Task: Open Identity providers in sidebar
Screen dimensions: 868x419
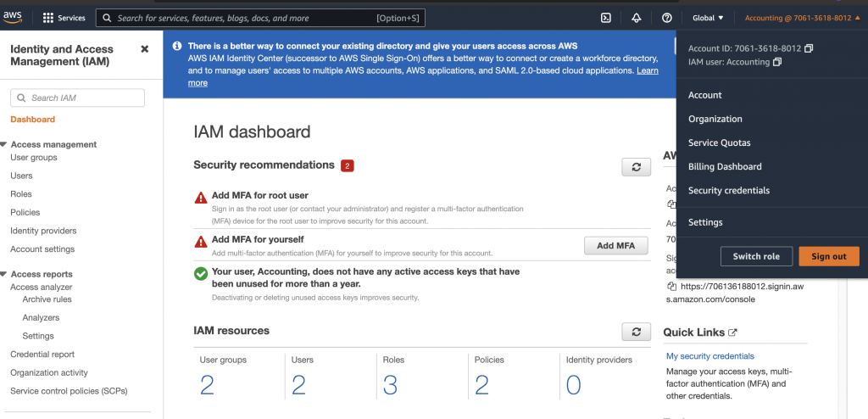Action: point(43,231)
